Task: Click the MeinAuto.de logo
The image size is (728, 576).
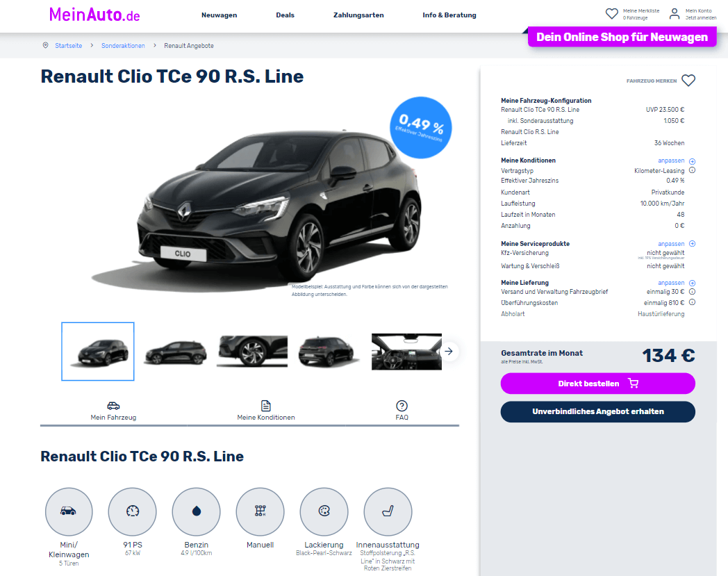Action: click(94, 15)
